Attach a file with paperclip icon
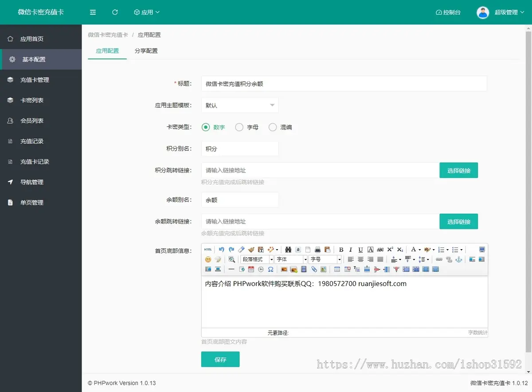 (x=314, y=269)
